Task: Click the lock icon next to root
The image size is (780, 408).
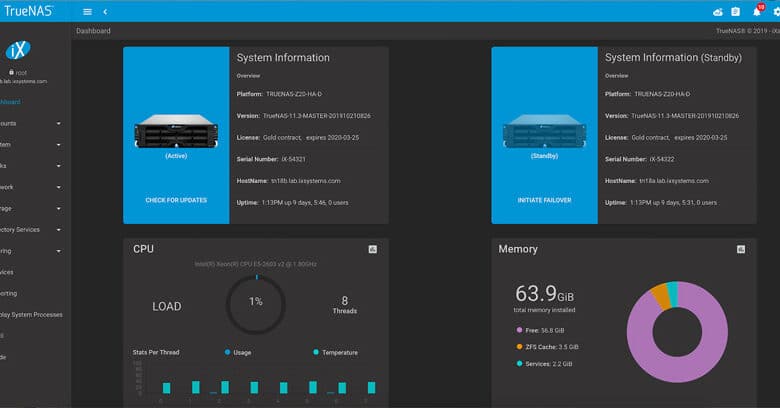Action: (11, 73)
